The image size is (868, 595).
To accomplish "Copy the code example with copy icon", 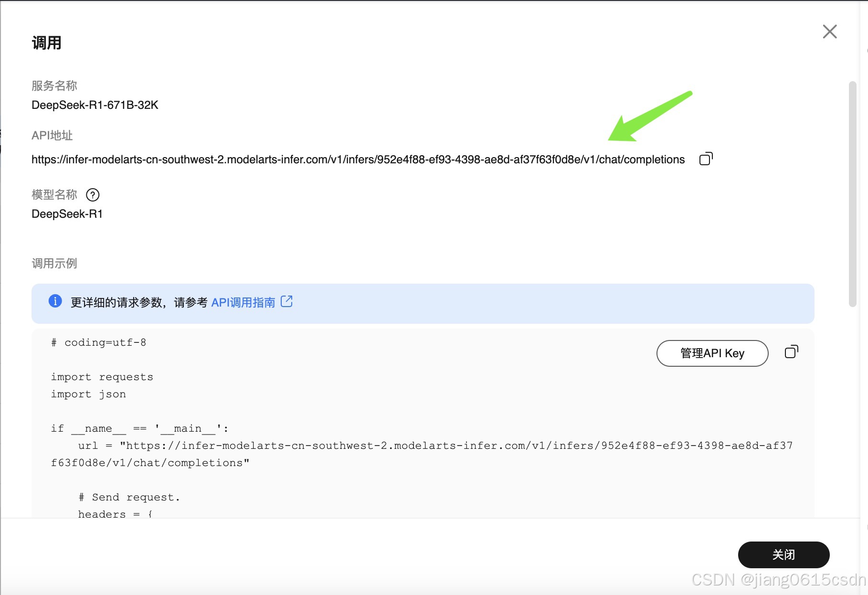I will (791, 352).
